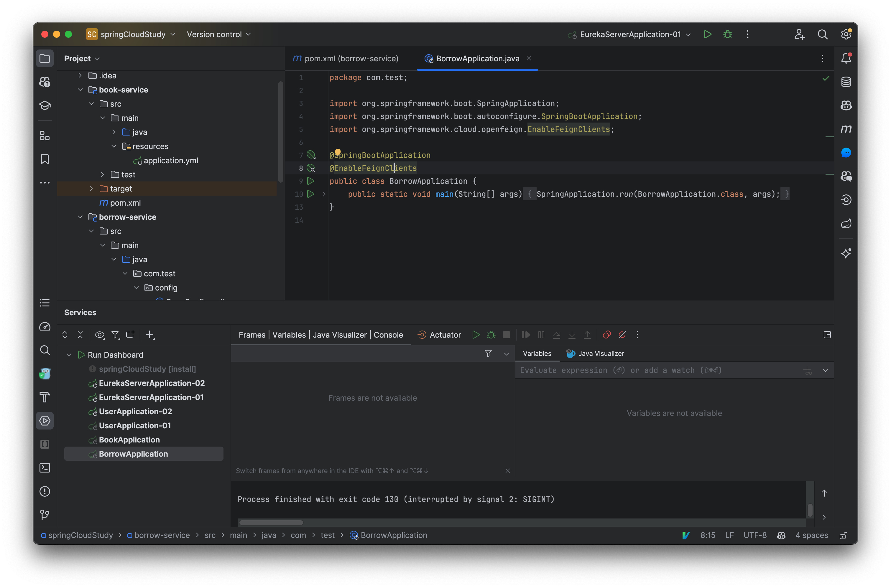Open the Notifications bell panel
This screenshot has width=891, height=588.
[846, 58]
